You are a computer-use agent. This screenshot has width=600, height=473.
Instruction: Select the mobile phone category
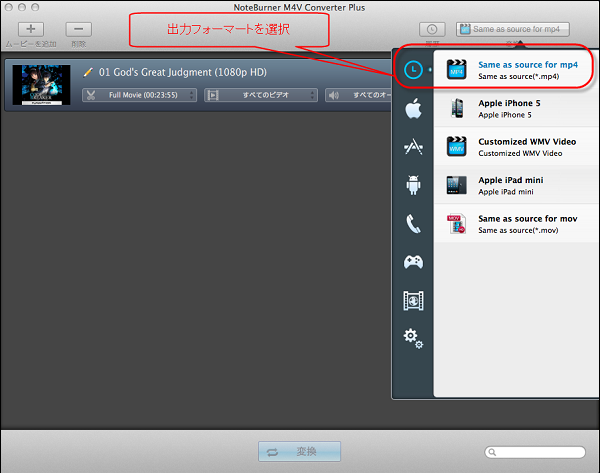[x=413, y=223]
